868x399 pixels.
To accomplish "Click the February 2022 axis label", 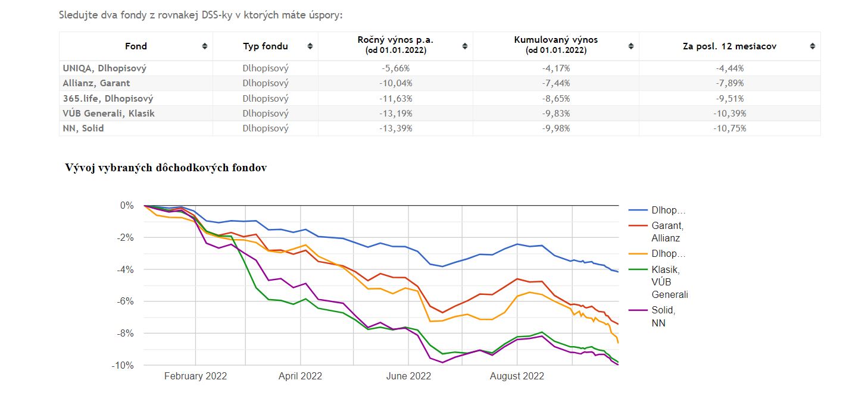I will tap(195, 376).
